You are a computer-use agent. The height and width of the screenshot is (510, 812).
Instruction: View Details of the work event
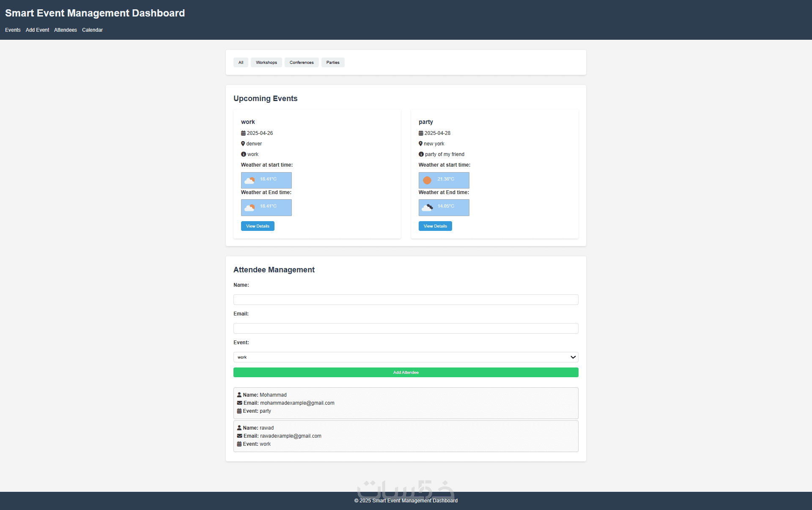(x=258, y=226)
